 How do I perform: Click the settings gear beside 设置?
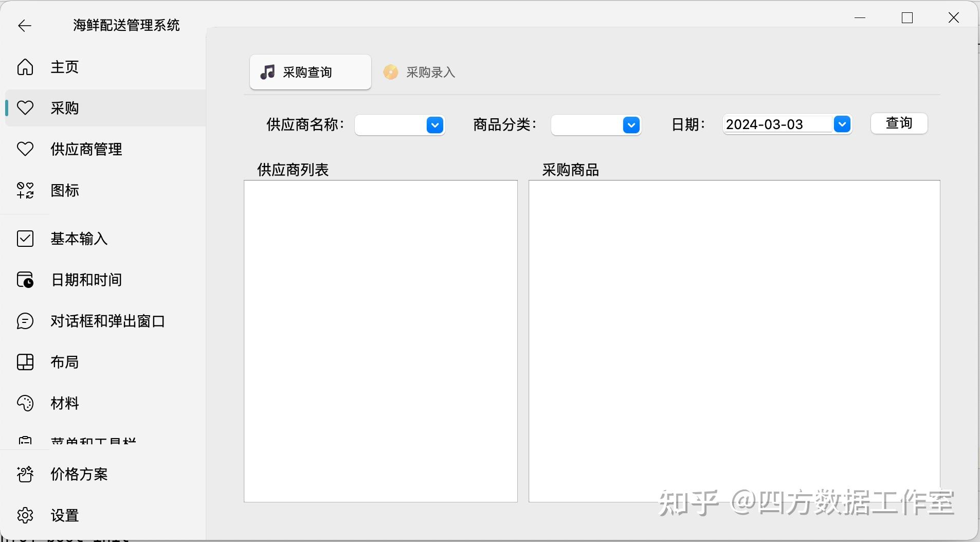[x=25, y=515]
